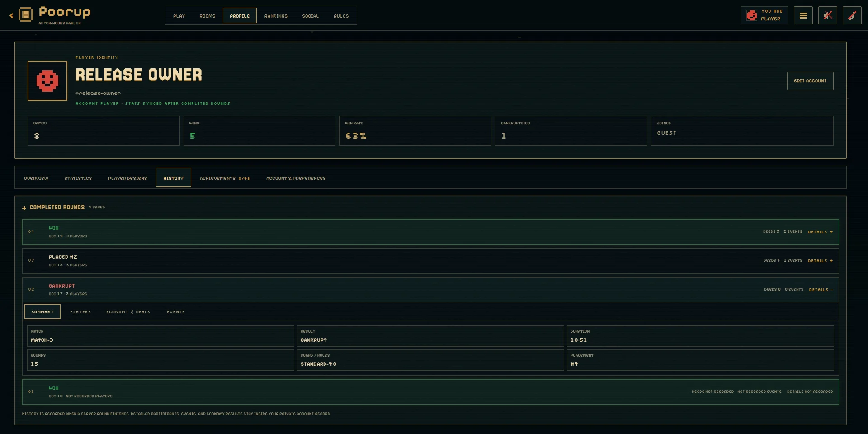Open the Player Designs tab
The image size is (868, 434).
(127, 179)
